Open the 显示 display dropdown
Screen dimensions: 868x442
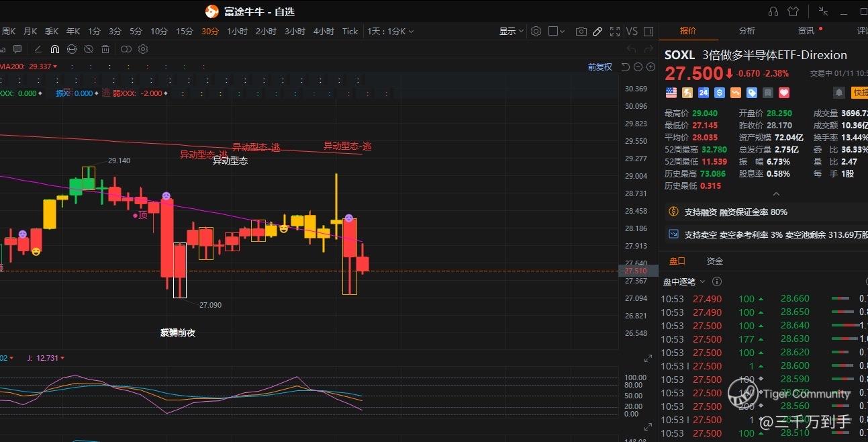[512, 31]
